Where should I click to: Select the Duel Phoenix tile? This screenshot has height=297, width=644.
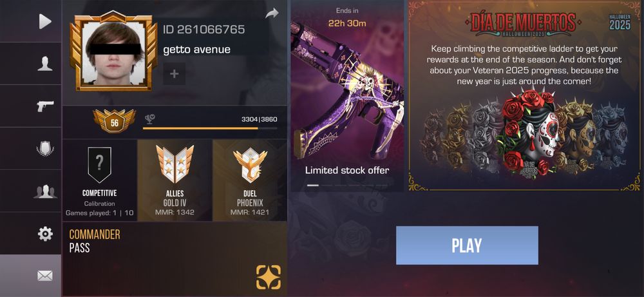point(250,180)
